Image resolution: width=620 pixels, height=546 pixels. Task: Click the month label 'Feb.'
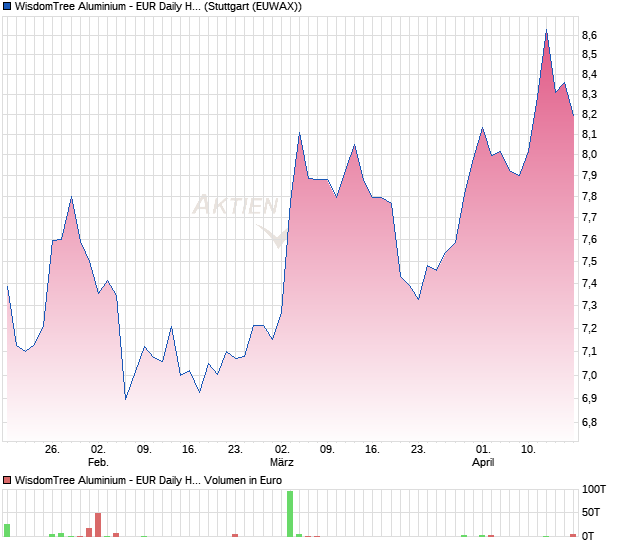coord(98,462)
